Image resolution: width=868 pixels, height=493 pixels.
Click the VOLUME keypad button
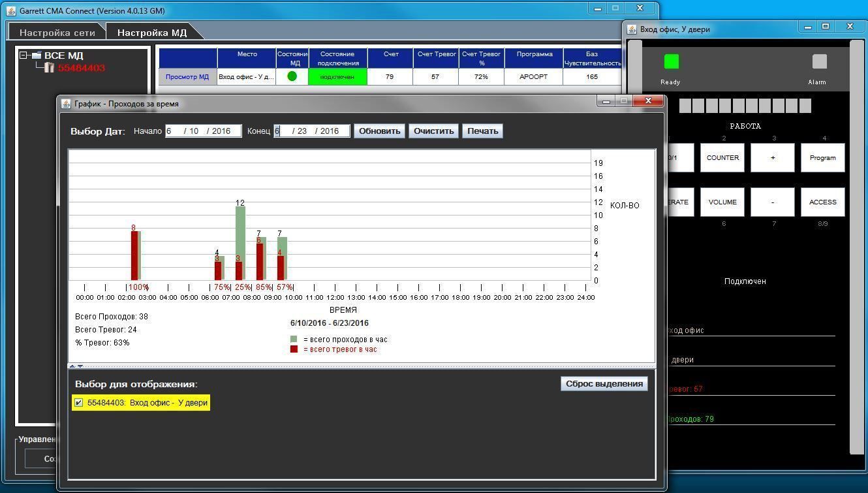tap(722, 202)
